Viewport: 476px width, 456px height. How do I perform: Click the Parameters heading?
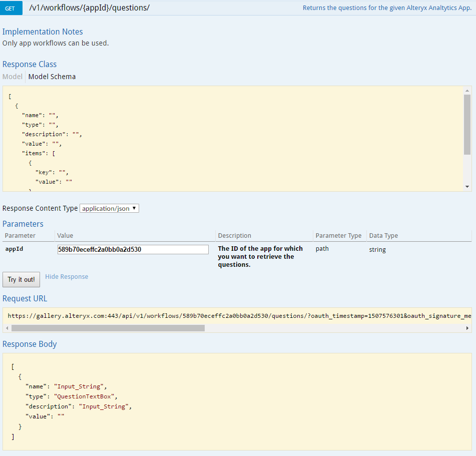pyautogui.click(x=23, y=224)
